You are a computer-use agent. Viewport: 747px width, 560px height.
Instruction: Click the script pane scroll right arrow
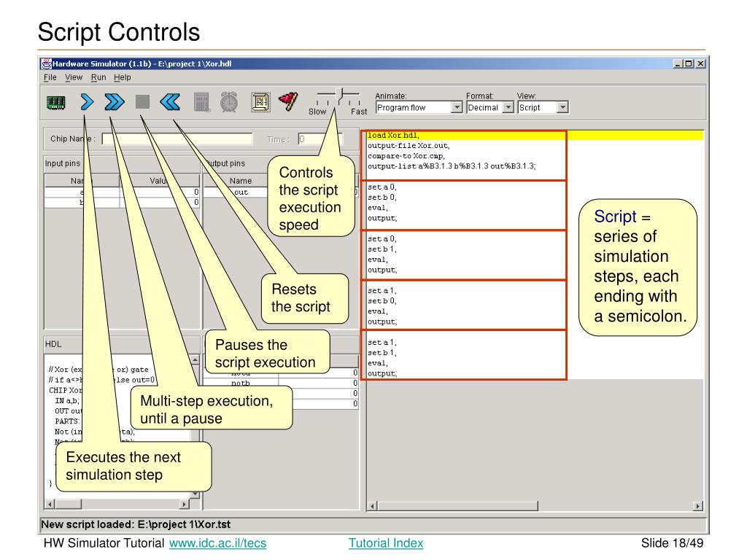(x=698, y=506)
